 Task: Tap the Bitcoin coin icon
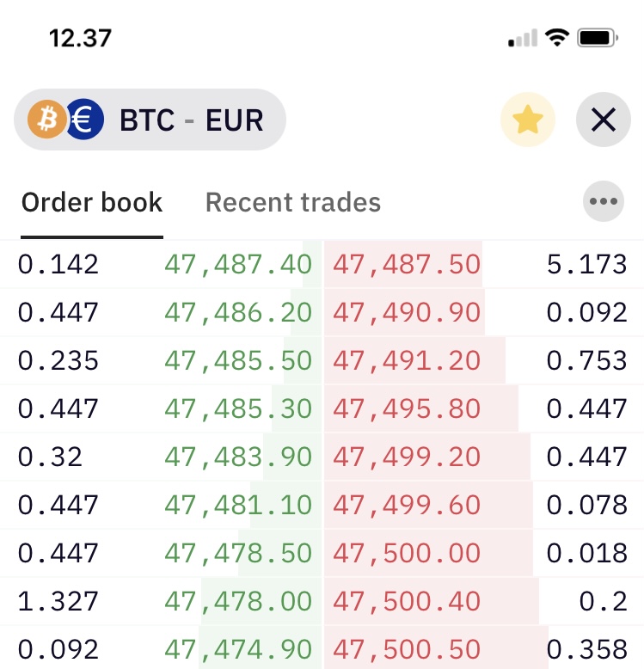pyautogui.click(x=47, y=120)
